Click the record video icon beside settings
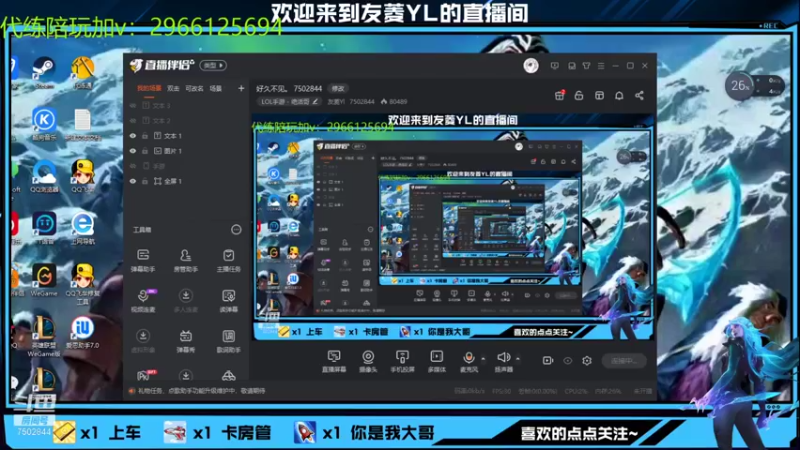The width and height of the screenshot is (800, 450). click(547, 360)
